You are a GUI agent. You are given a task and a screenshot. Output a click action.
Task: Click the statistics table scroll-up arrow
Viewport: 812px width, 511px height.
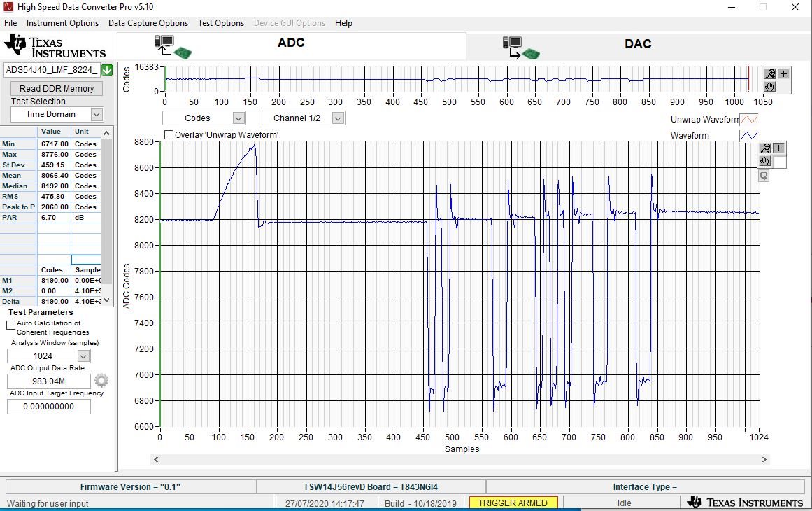point(107,133)
